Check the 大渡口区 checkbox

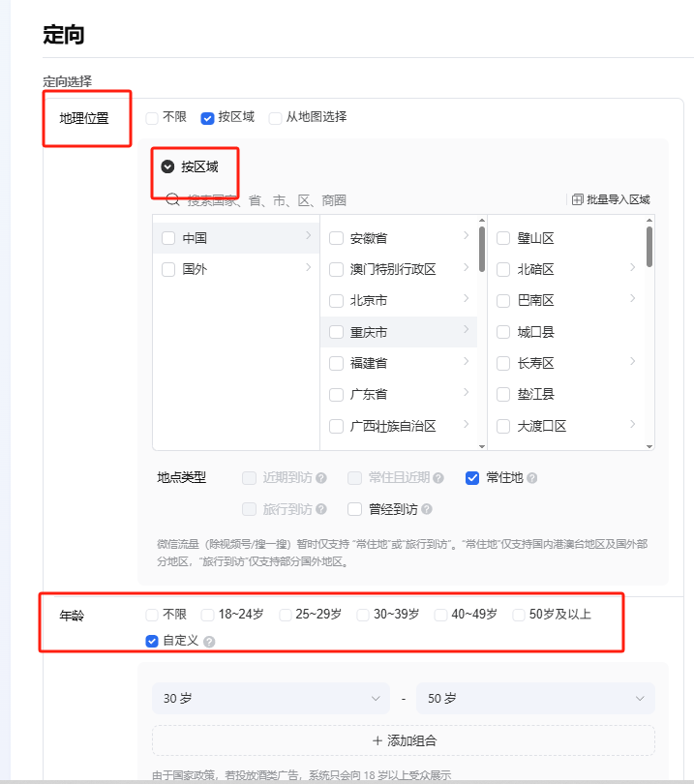(x=503, y=427)
